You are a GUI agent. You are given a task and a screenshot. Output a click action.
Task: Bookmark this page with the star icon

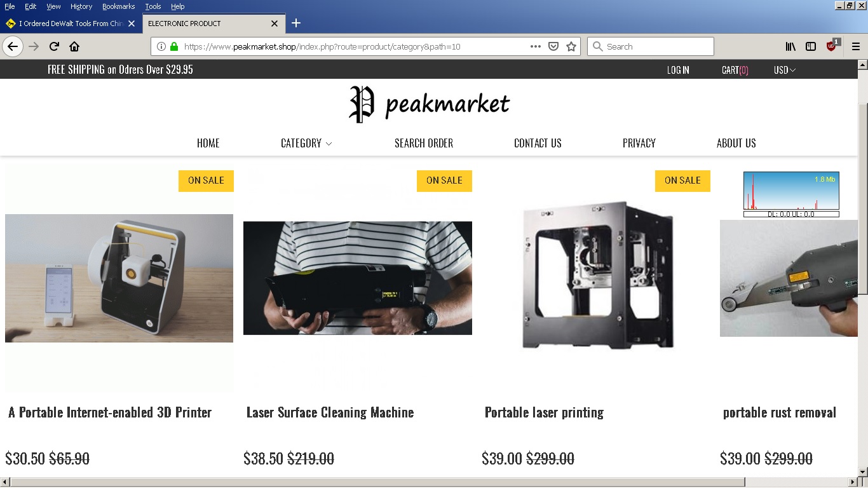click(571, 46)
